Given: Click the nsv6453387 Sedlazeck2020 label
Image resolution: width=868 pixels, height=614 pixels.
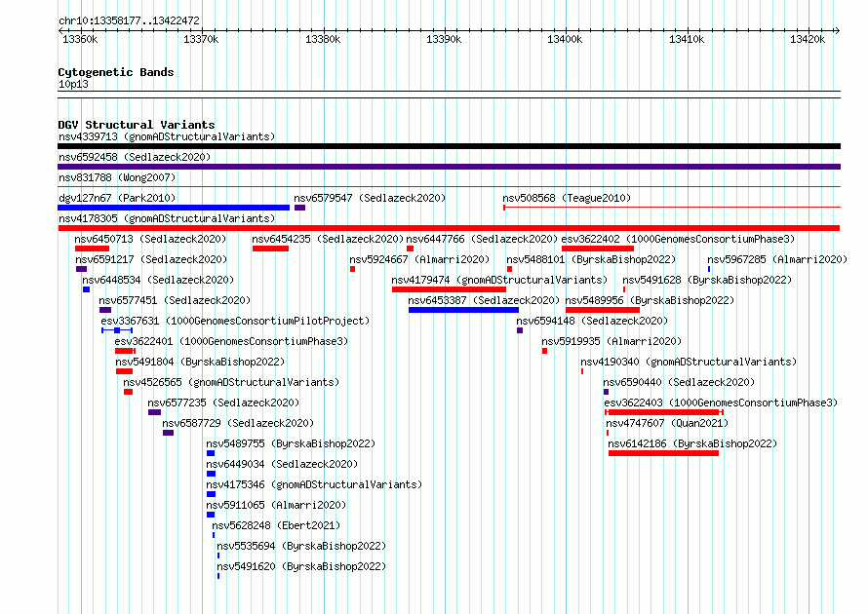Looking at the screenshot, I should click(484, 300).
